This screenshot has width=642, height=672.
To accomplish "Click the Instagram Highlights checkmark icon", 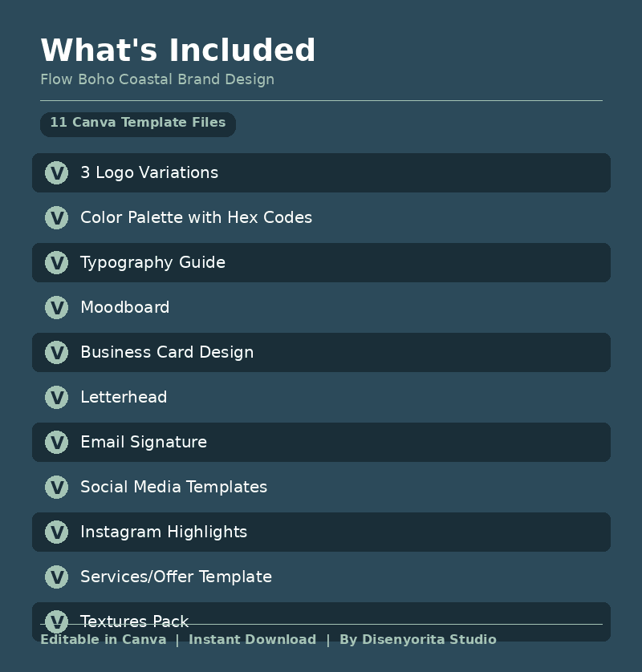I will (x=56, y=532).
